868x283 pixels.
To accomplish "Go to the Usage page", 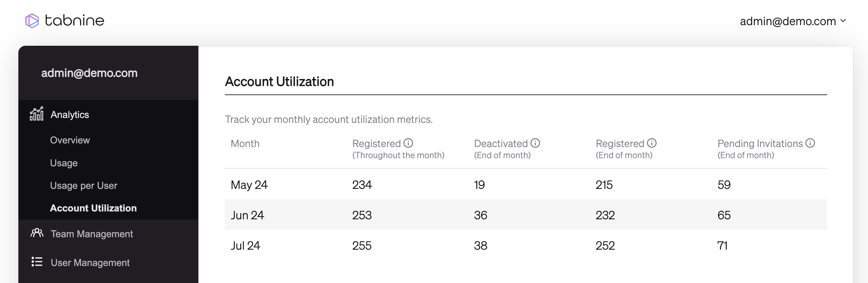I will tap(64, 163).
